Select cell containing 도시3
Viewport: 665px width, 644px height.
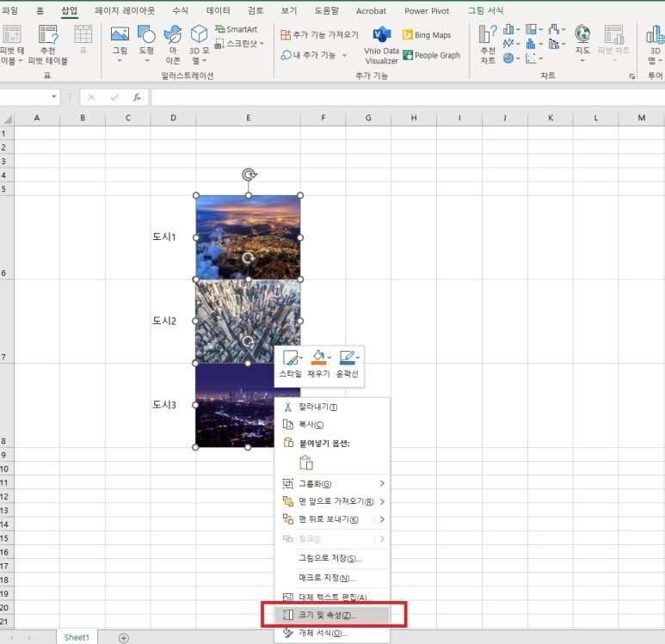coord(173,405)
